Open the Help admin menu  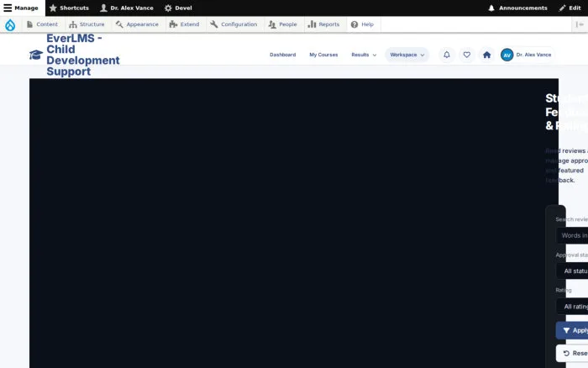[362, 24]
